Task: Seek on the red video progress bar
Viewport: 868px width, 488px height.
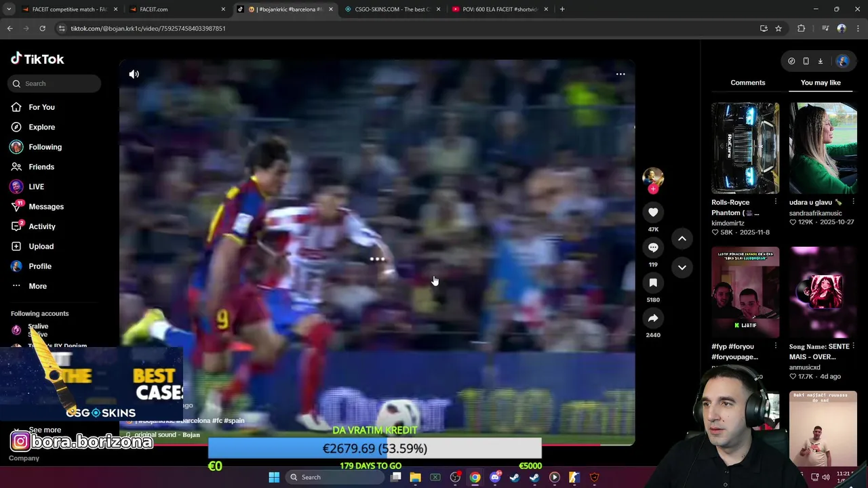Action: (377, 445)
